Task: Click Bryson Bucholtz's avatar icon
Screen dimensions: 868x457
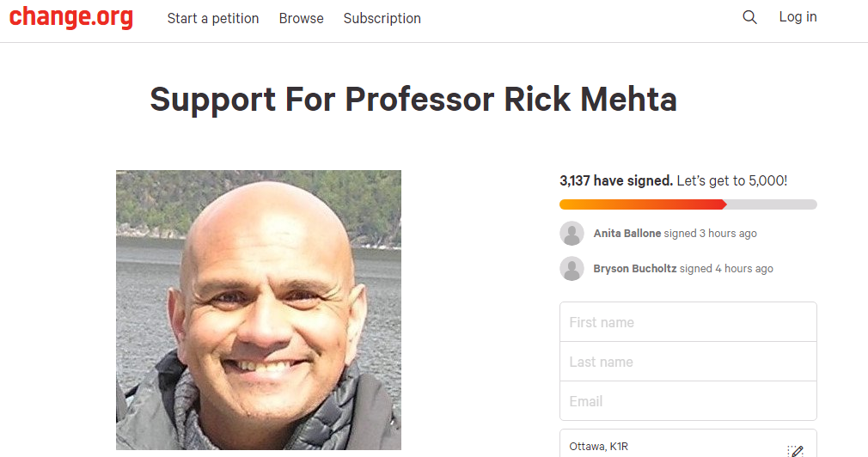Action: pyautogui.click(x=572, y=269)
